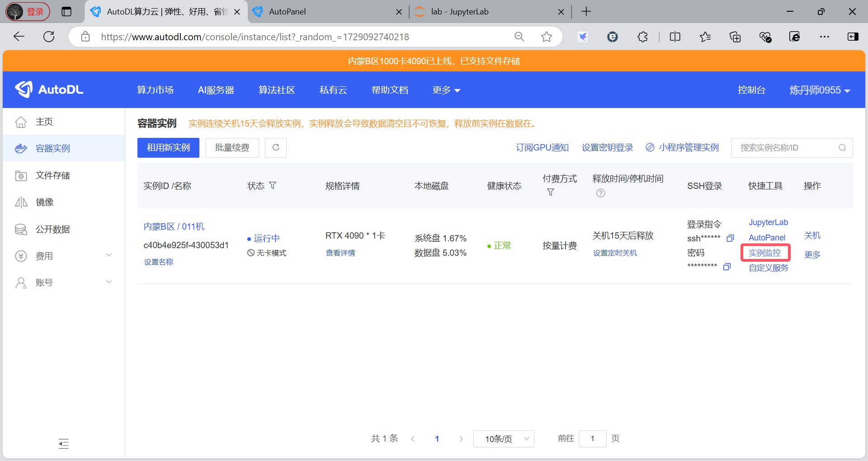Open AI服务器 in navigation bar

point(216,90)
